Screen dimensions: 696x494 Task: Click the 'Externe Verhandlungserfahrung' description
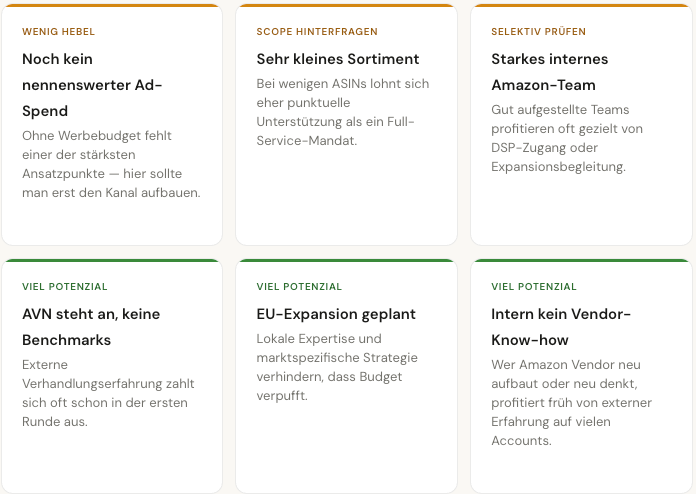(108, 393)
